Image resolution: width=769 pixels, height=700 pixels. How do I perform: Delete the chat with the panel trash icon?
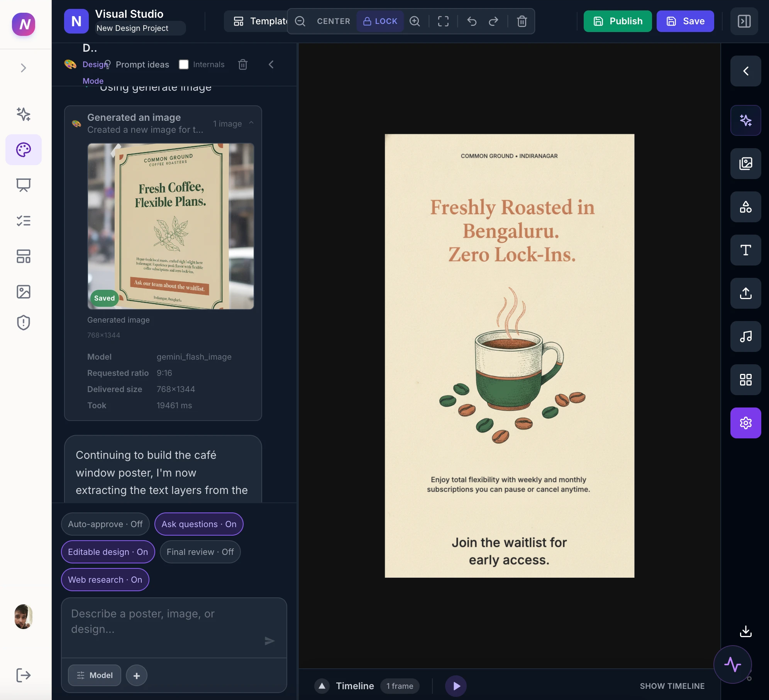[x=243, y=64]
